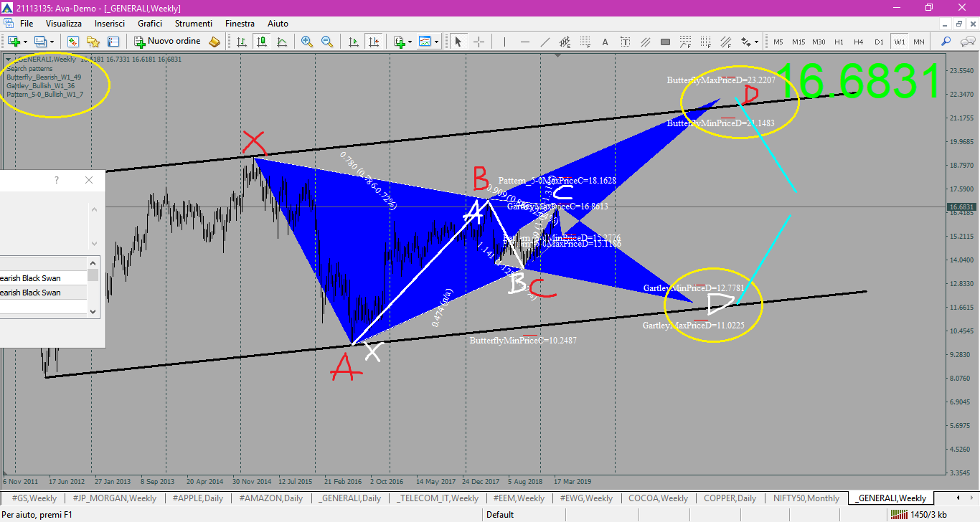The width and height of the screenshot is (980, 522).
Task: Click the Bearish Black Swan list scrollbar thumb
Action: coord(93,275)
